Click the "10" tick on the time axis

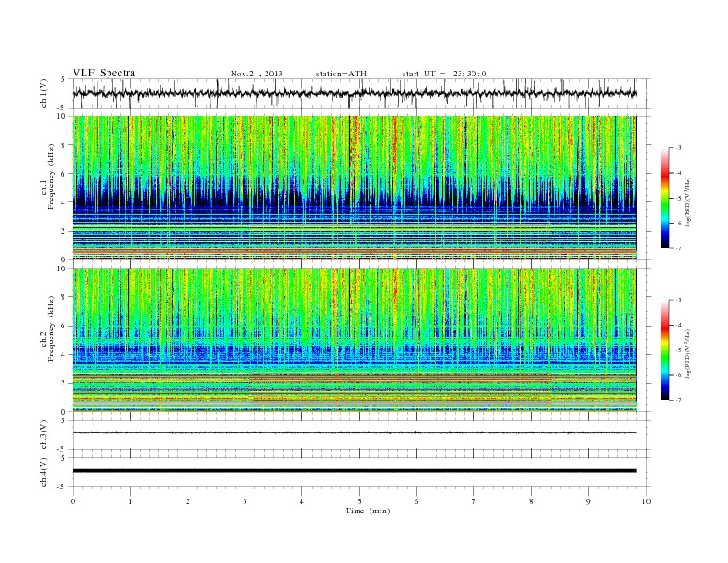click(x=646, y=501)
